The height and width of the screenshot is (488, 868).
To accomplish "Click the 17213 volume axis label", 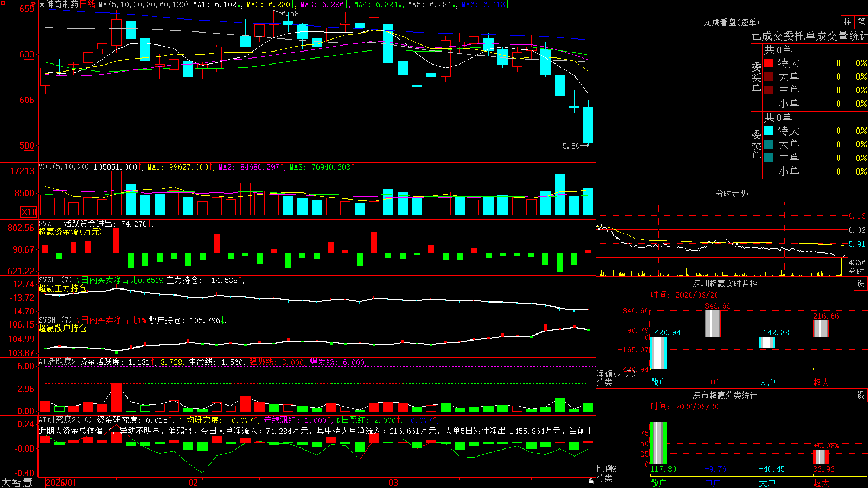I will [x=22, y=171].
